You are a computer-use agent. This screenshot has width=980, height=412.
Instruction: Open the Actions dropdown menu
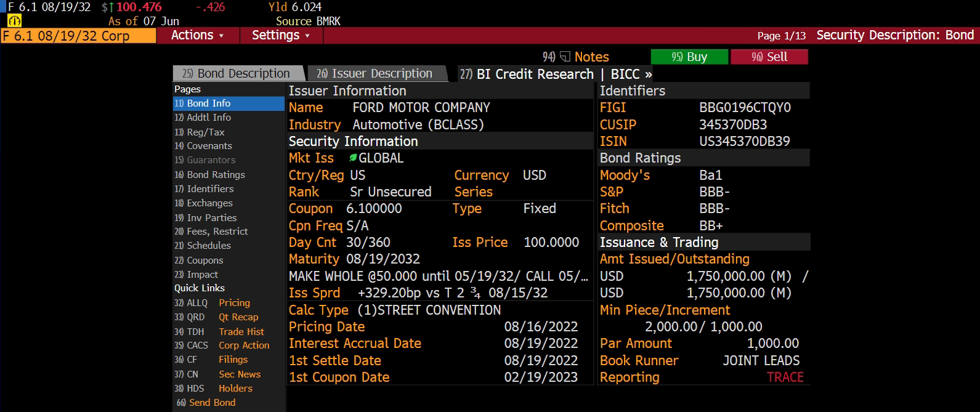[x=197, y=36]
